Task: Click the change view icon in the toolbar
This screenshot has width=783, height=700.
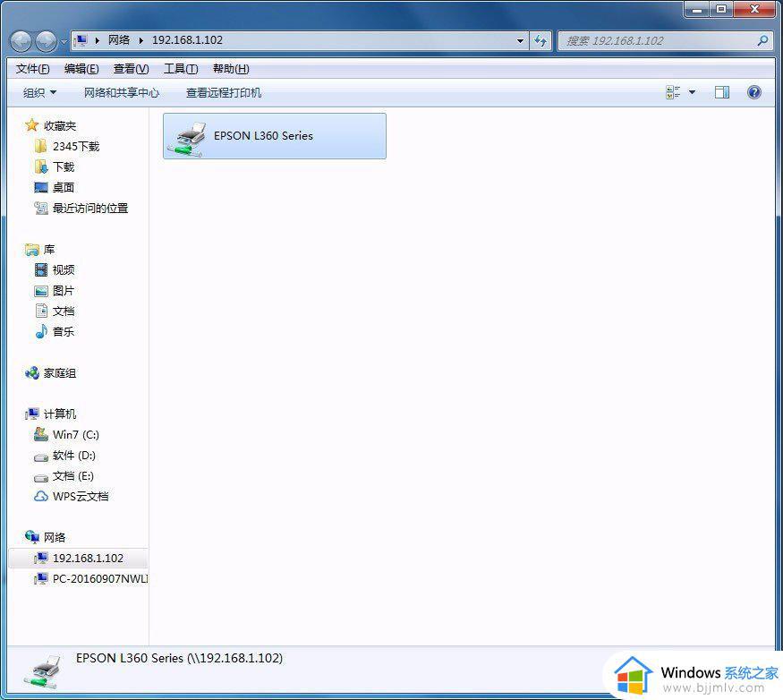Action: tap(673, 92)
